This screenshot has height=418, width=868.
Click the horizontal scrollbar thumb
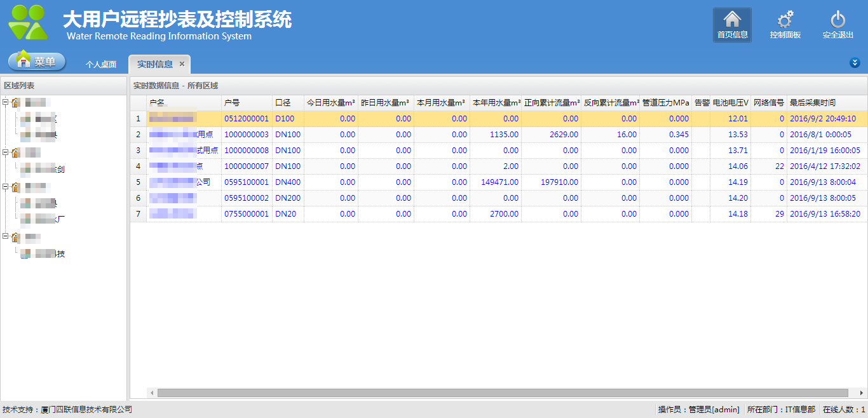(x=503, y=393)
